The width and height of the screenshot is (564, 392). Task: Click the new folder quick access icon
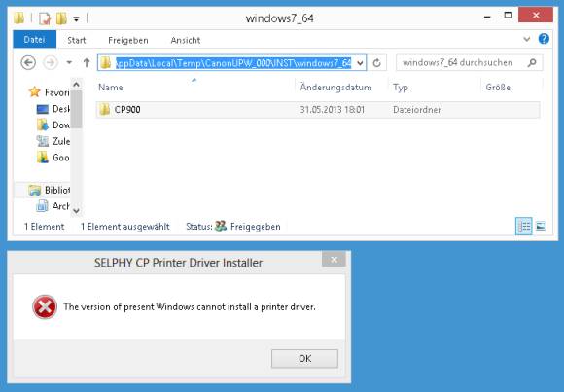(x=61, y=18)
